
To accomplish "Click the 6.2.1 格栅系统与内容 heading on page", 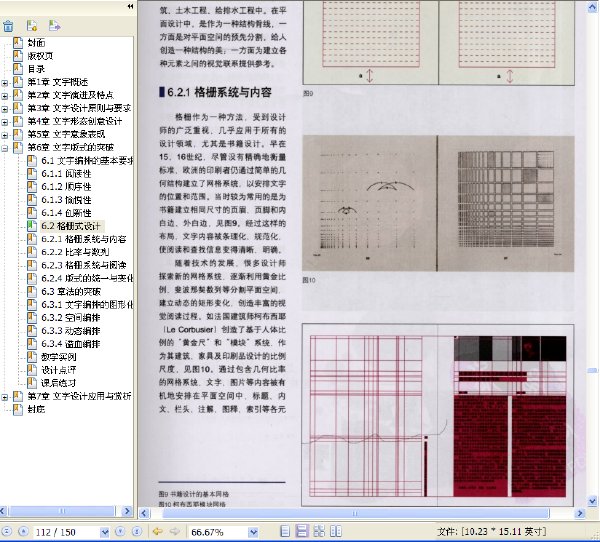I will pos(219,92).
